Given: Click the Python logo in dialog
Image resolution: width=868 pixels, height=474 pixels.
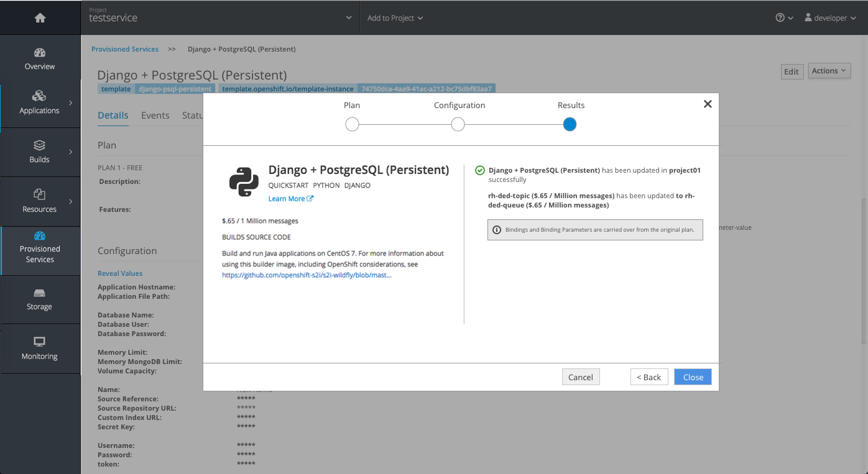Looking at the screenshot, I should [x=244, y=182].
